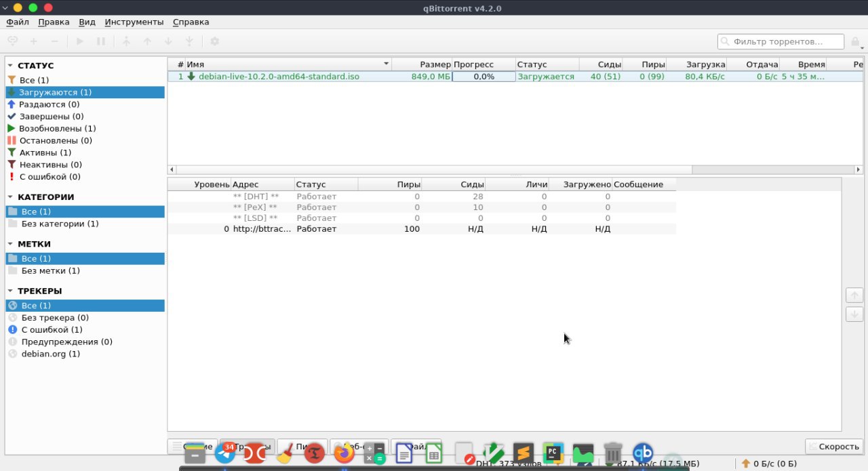Viewport: 868px width, 471px height.
Task: Open the Правка menu
Action: 54,22
